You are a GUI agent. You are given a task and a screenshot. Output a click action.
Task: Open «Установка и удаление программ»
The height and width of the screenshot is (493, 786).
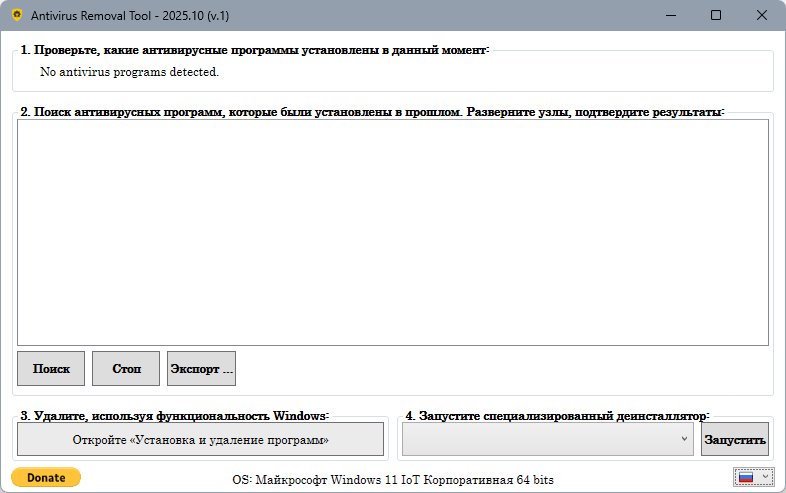tap(201, 439)
